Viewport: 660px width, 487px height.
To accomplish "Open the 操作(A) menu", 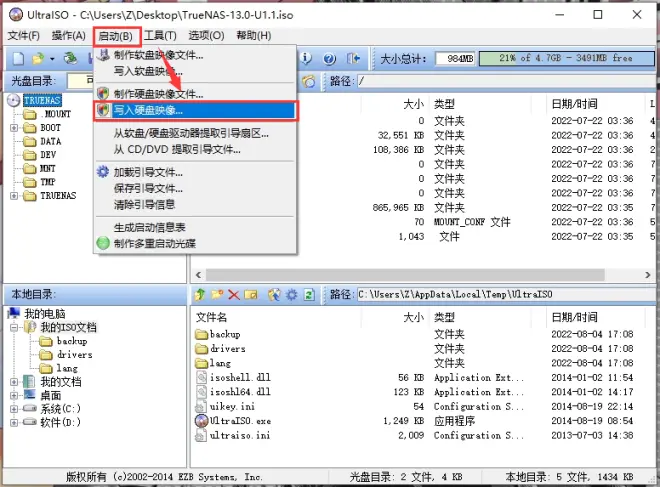I will [x=69, y=36].
